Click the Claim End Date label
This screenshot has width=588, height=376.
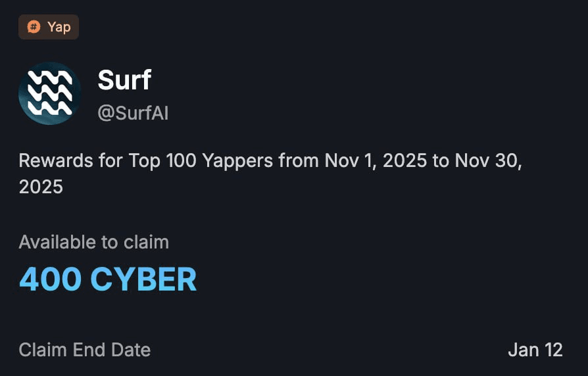85,350
